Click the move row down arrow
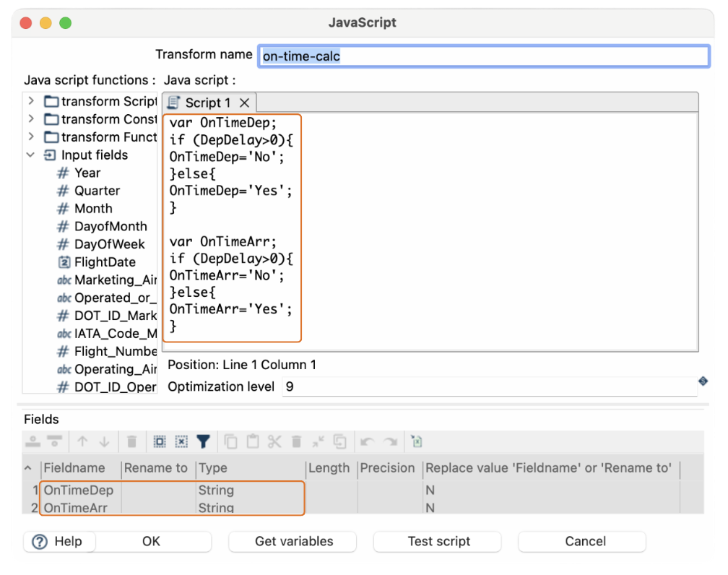This screenshot has width=728, height=575. pos(105,441)
